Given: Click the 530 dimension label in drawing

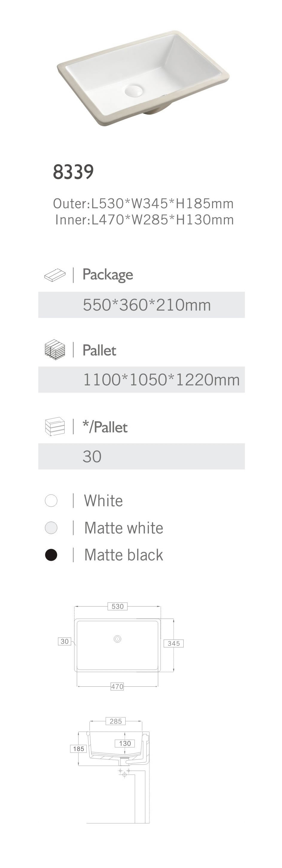Looking at the screenshot, I should click(x=118, y=606).
